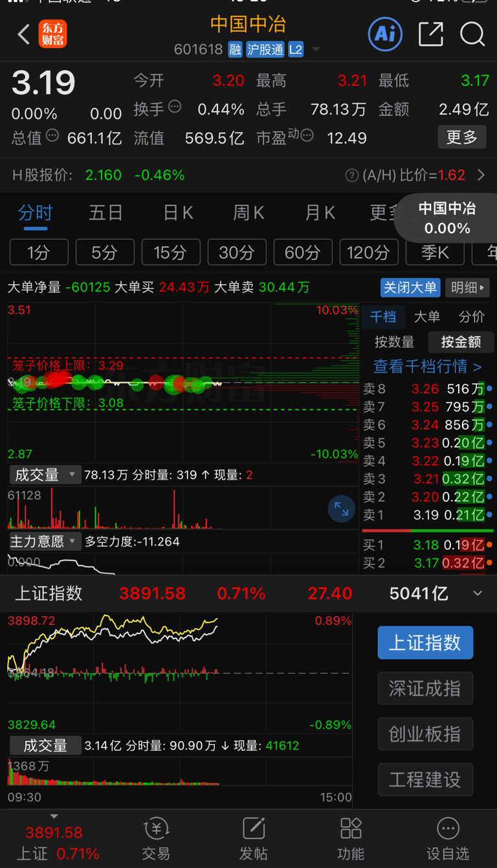The image size is (497, 868).
Task: Switch to the 日K tab
Action: point(178,212)
